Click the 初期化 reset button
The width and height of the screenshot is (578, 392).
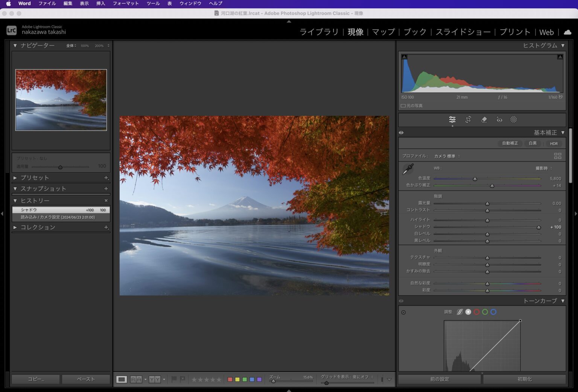524,379
